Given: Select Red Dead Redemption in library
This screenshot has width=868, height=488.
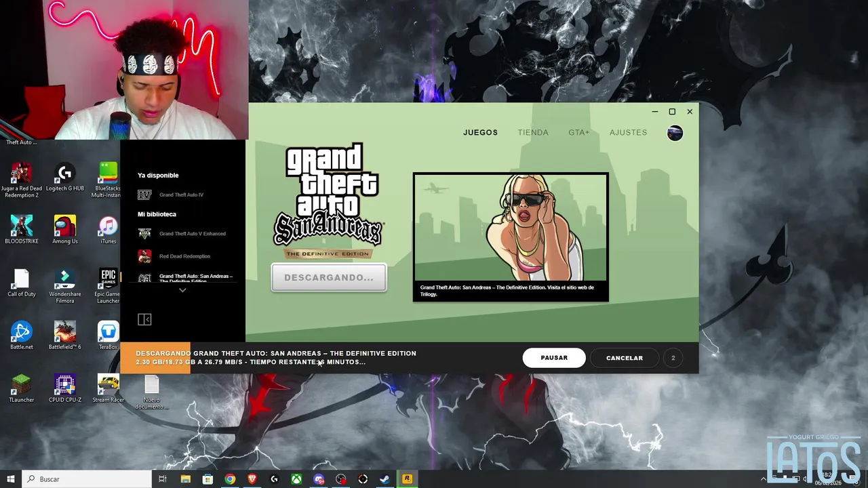Looking at the screenshot, I should [184, 256].
